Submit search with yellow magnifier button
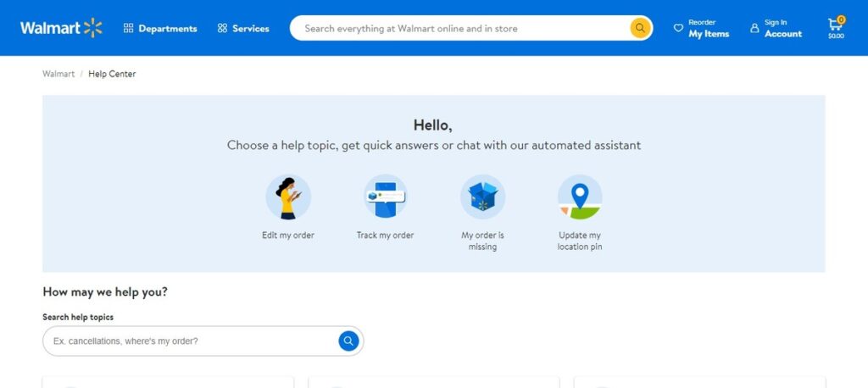Image resolution: width=868 pixels, height=388 pixels. pyautogui.click(x=640, y=28)
